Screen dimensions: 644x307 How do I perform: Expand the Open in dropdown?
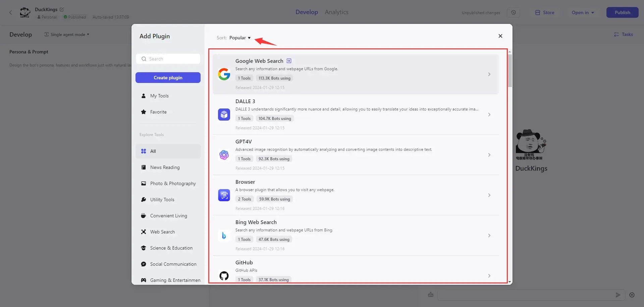click(x=583, y=12)
